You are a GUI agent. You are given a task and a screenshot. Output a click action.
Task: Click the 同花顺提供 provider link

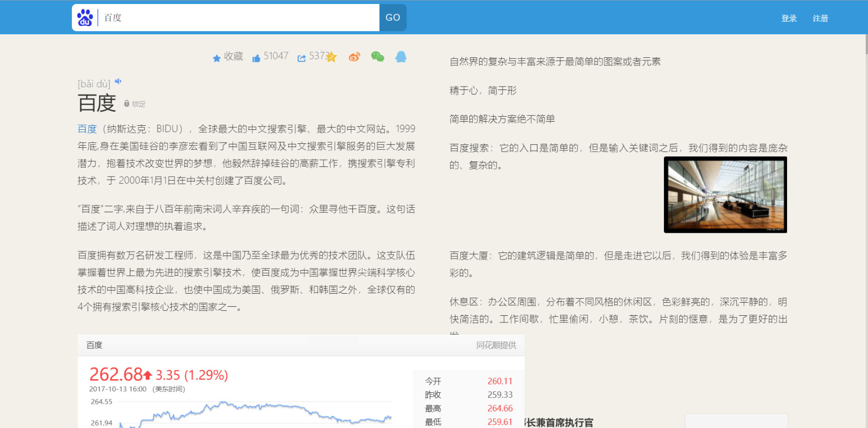tap(496, 345)
